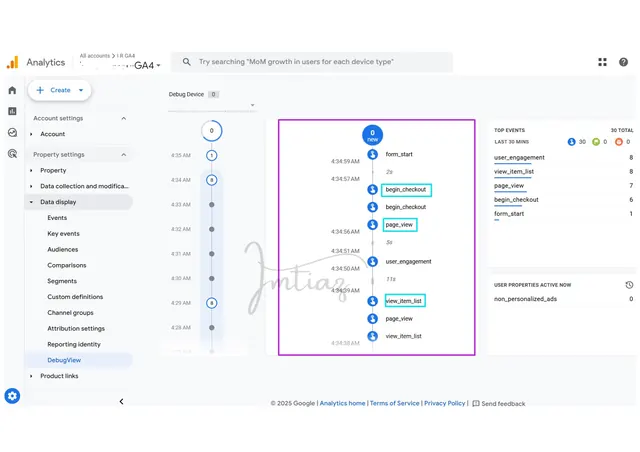Click user_engagement in Top Events
This screenshot has height=452, width=640.
(519, 158)
